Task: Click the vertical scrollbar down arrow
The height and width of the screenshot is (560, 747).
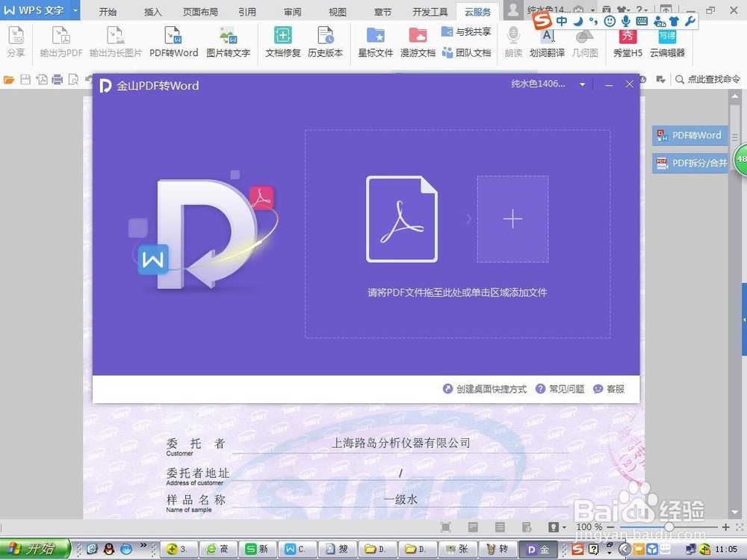Action: (734, 512)
